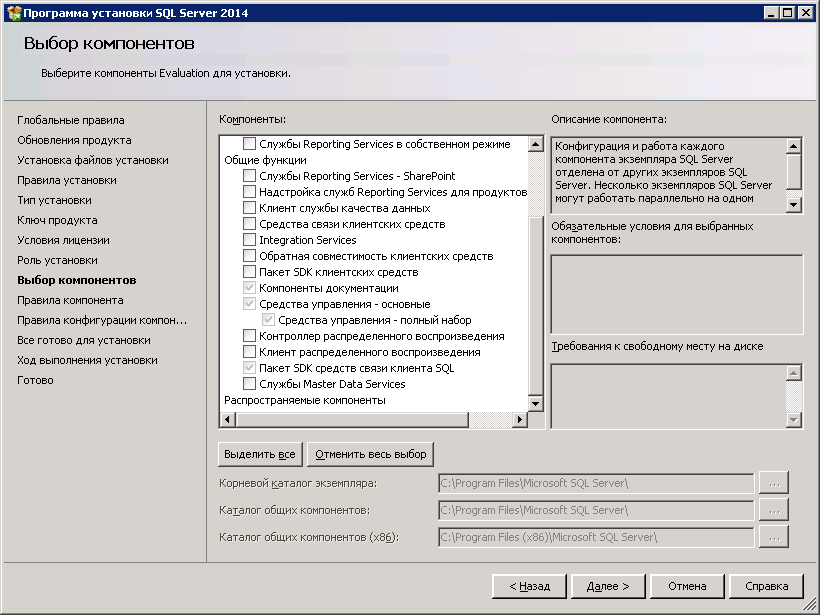Click disk space box scroll up arrow
Viewport: 820px width, 615px height.
click(x=794, y=372)
